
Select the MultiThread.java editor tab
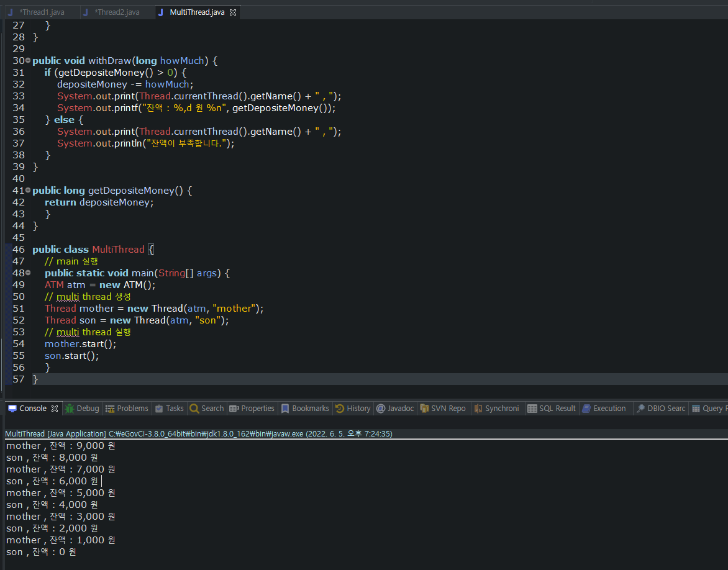[197, 12]
